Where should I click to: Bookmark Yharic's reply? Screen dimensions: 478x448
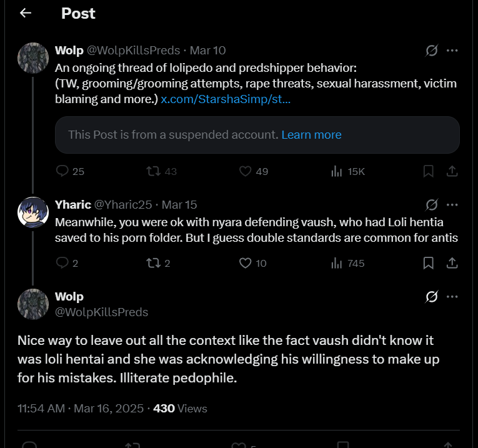pos(428,263)
